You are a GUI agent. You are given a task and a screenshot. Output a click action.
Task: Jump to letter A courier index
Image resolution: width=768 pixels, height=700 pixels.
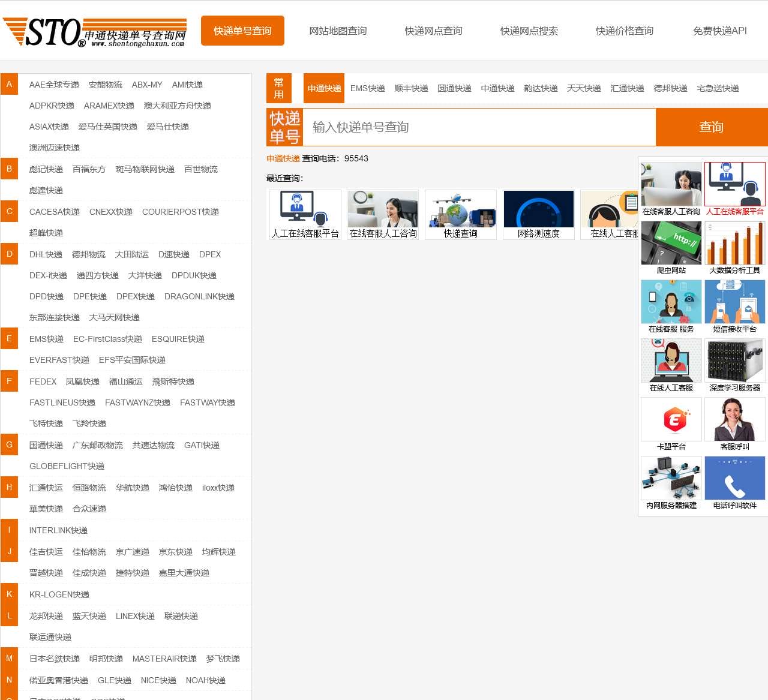(x=9, y=85)
